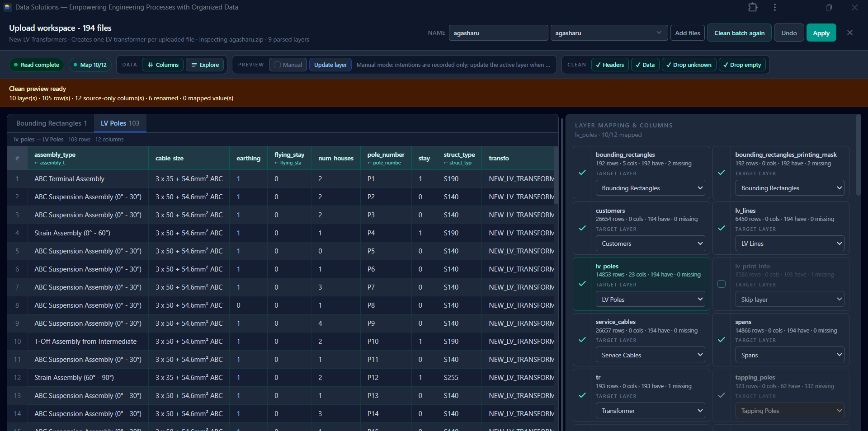Open Spans target layer dropdown
This screenshot has height=431, width=868.
tap(789, 355)
